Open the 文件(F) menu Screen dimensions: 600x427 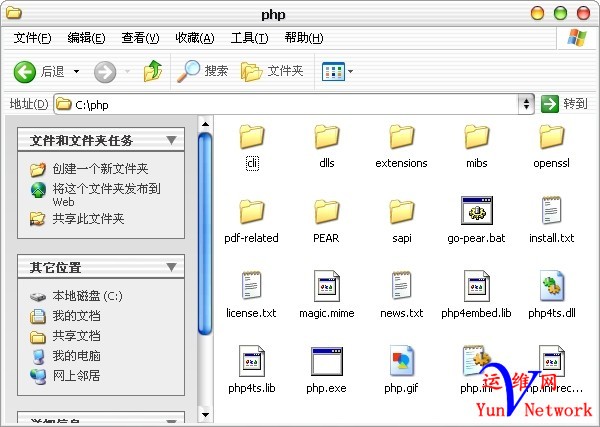click(32, 38)
